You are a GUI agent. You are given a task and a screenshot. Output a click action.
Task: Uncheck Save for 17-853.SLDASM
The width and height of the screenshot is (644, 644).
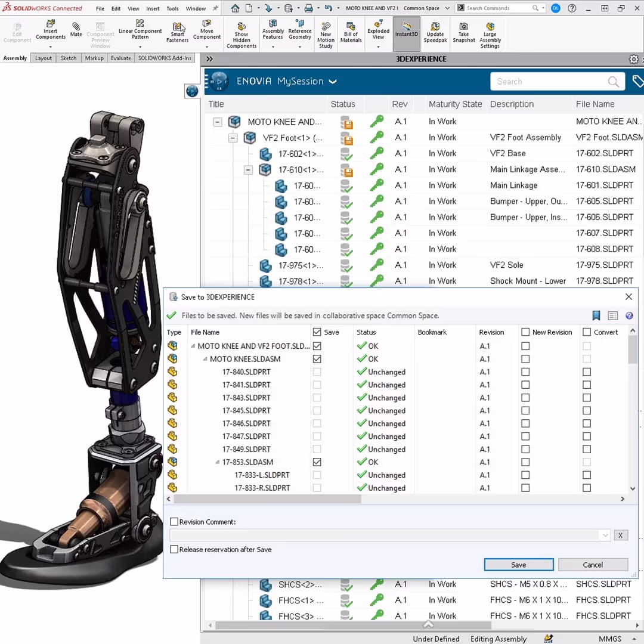click(317, 462)
